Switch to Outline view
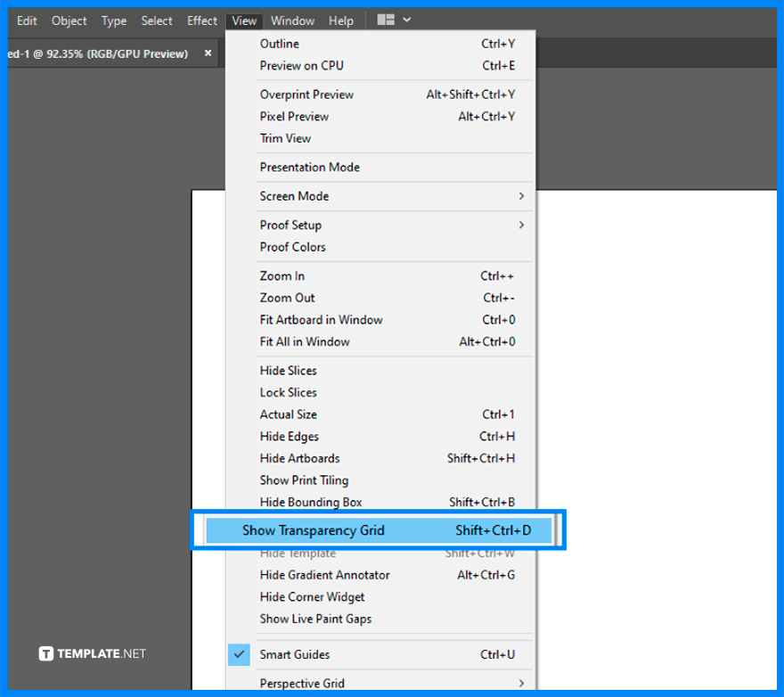Screen dimensions: 784x697 (x=281, y=43)
